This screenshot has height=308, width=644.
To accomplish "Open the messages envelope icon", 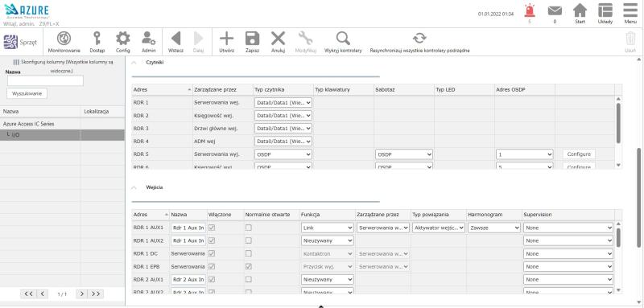I will pos(555,11).
